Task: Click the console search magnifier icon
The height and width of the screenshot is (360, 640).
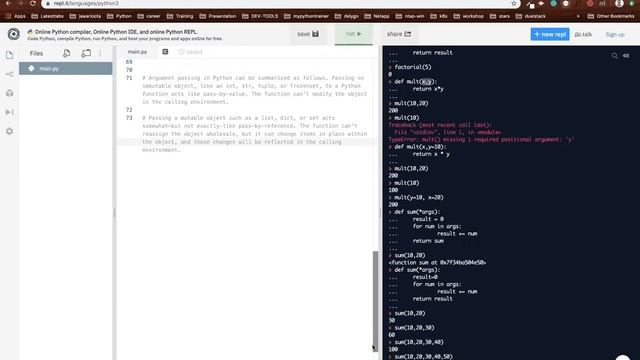Action: (614, 56)
